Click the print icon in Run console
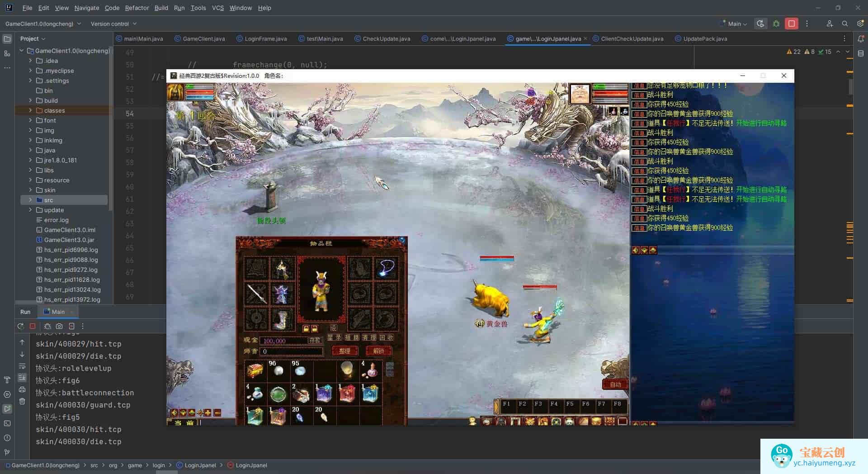The image size is (868, 474). [22, 389]
